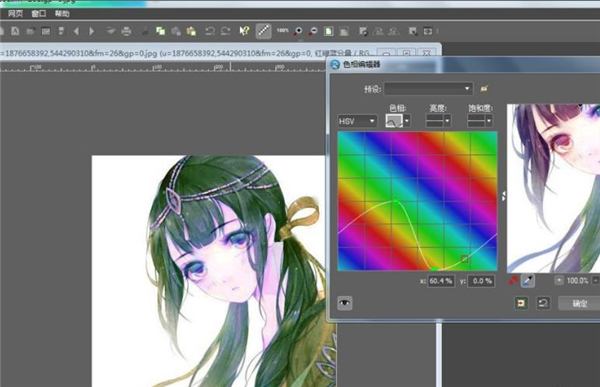Open the HSV color model dropdown
This screenshot has width=600, height=387.
[357, 121]
